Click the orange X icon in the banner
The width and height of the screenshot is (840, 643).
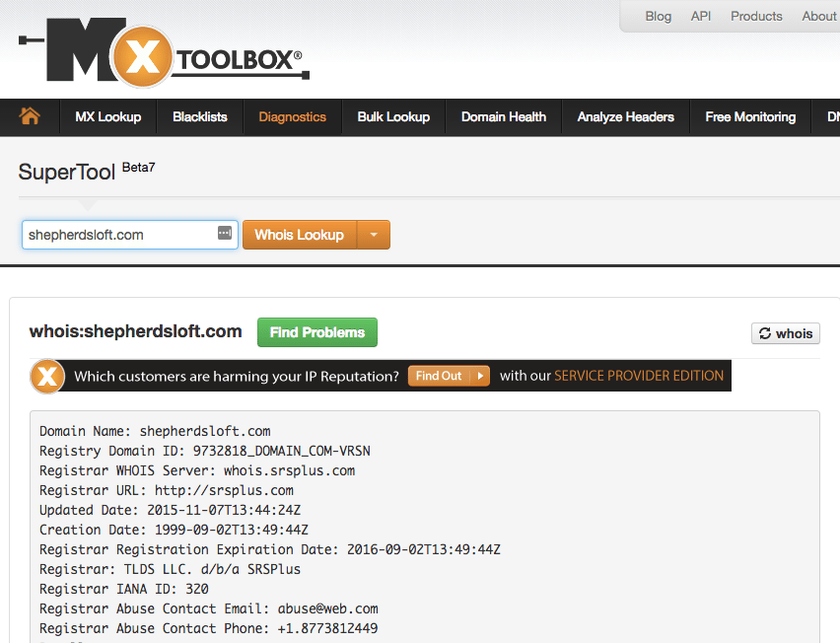point(47,376)
